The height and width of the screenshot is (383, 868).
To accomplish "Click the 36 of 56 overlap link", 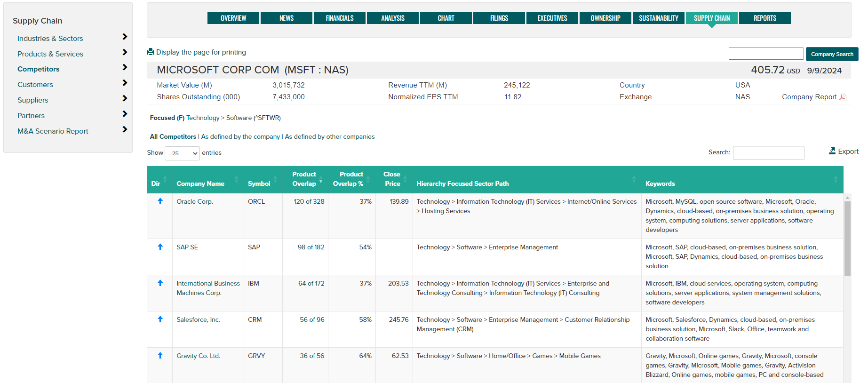I will [312, 356].
